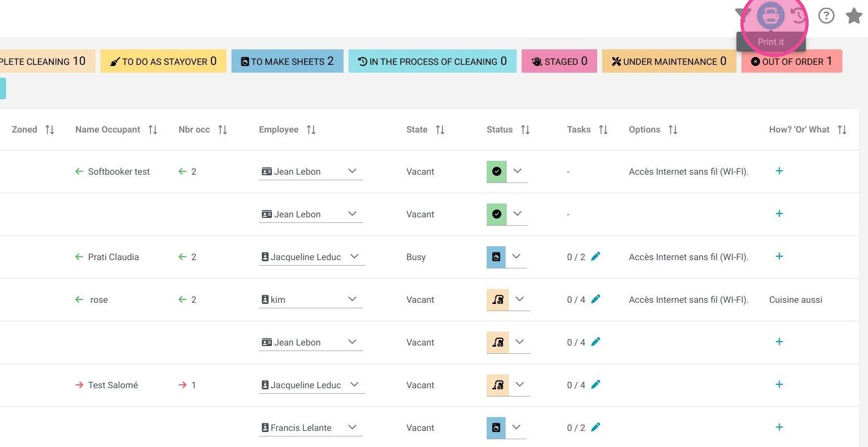Open kim employee dropdown
This screenshot has width=868, height=447.
311,299
